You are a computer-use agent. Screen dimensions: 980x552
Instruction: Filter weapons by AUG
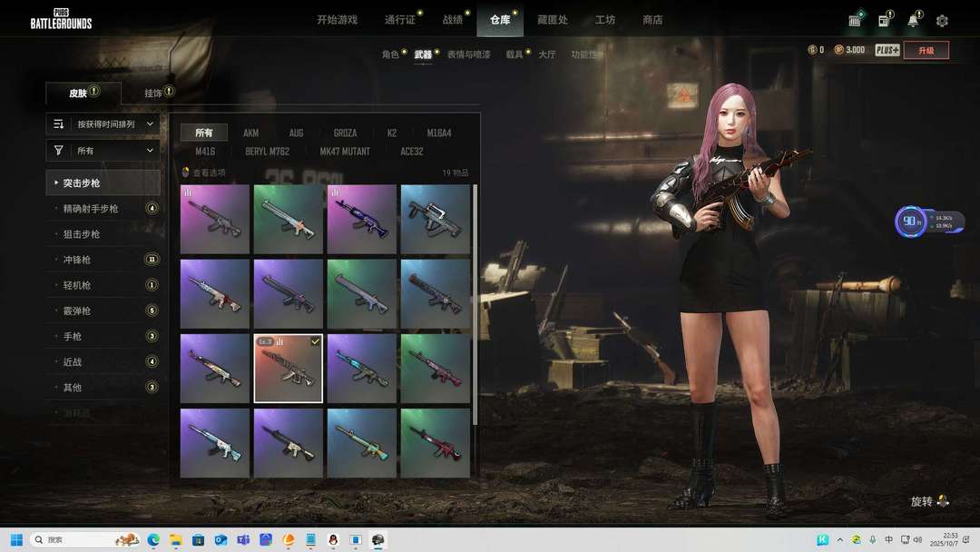click(296, 133)
